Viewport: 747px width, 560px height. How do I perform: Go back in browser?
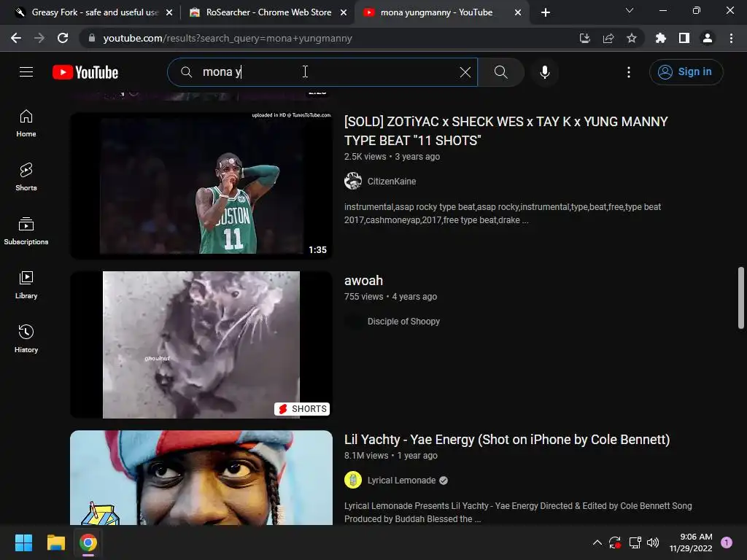tap(16, 38)
